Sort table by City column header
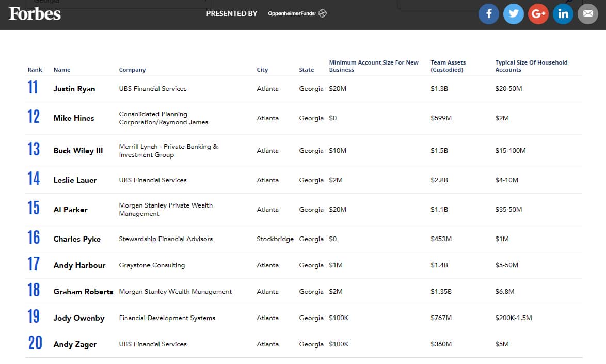606x364 pixels. pos(262,70)
